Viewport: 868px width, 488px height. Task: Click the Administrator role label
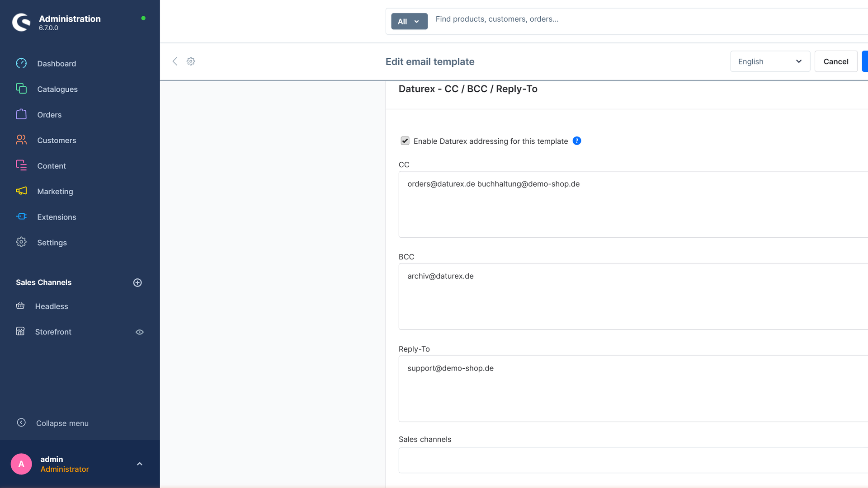coord(65,469)
